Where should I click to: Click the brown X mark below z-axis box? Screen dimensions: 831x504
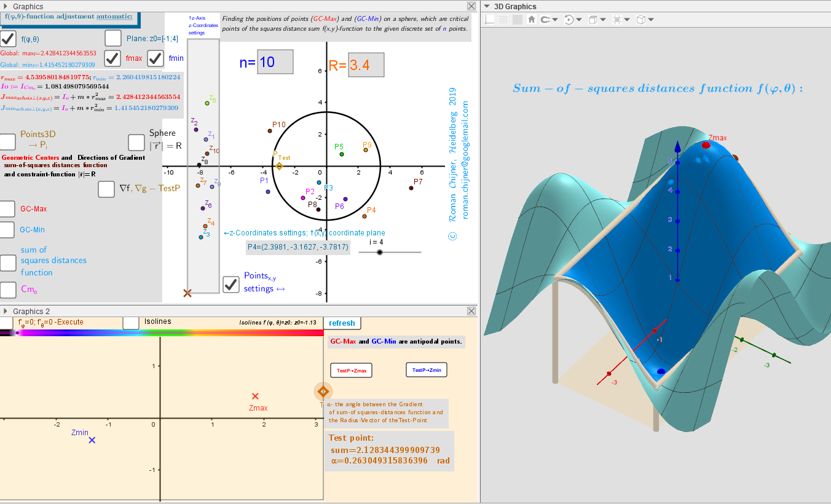coord(187,293)
